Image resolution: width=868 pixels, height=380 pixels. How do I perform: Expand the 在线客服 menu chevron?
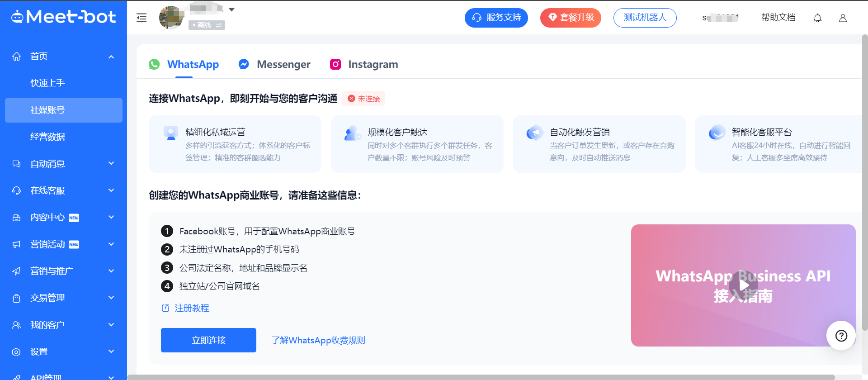click(111, 190)
